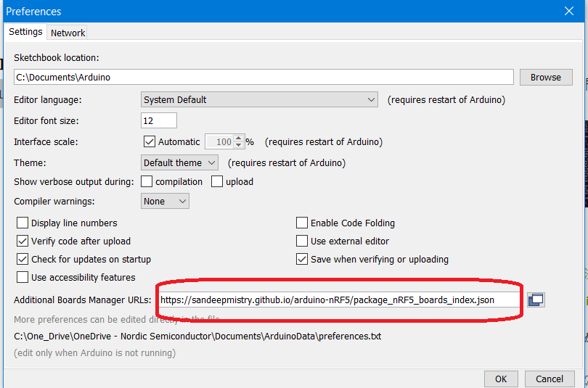Open the Additional Boards Manager URLs editor icon

536,300
